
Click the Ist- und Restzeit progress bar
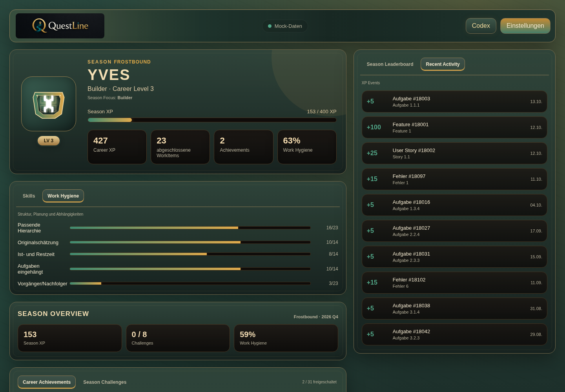tap(190, 254)
